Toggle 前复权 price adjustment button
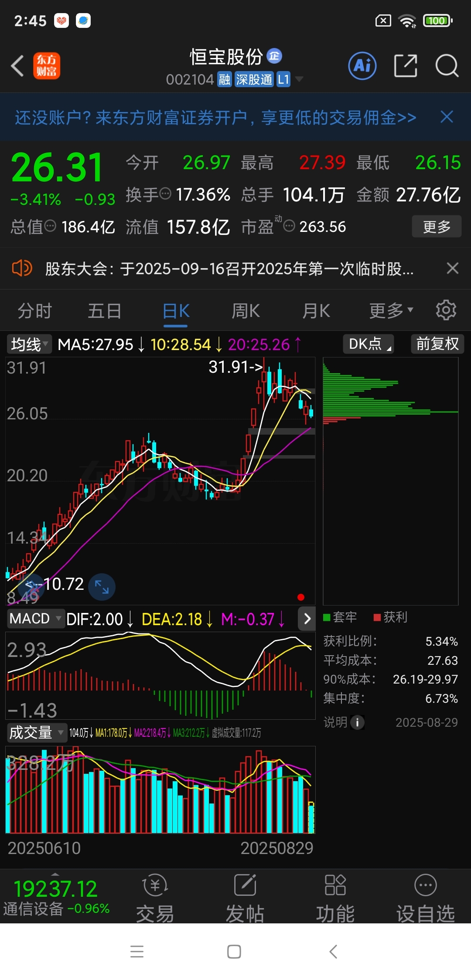 (x=437, y=344)
